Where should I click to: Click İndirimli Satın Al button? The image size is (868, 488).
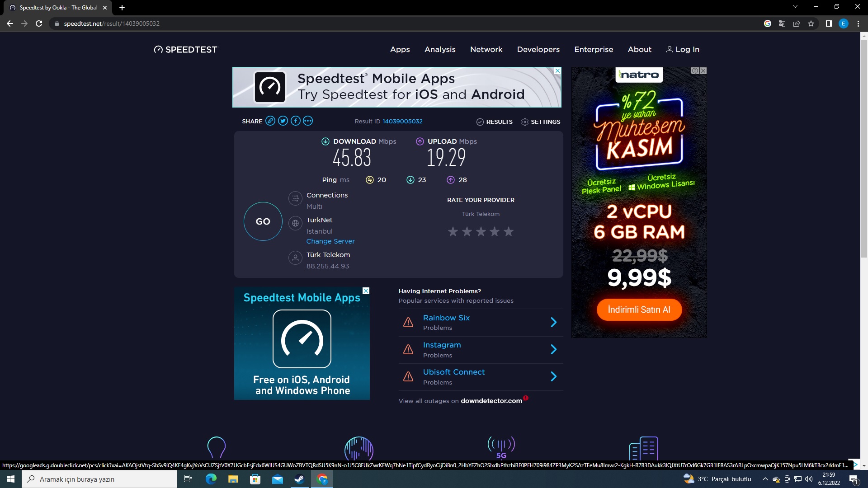[x=639, y=310]
